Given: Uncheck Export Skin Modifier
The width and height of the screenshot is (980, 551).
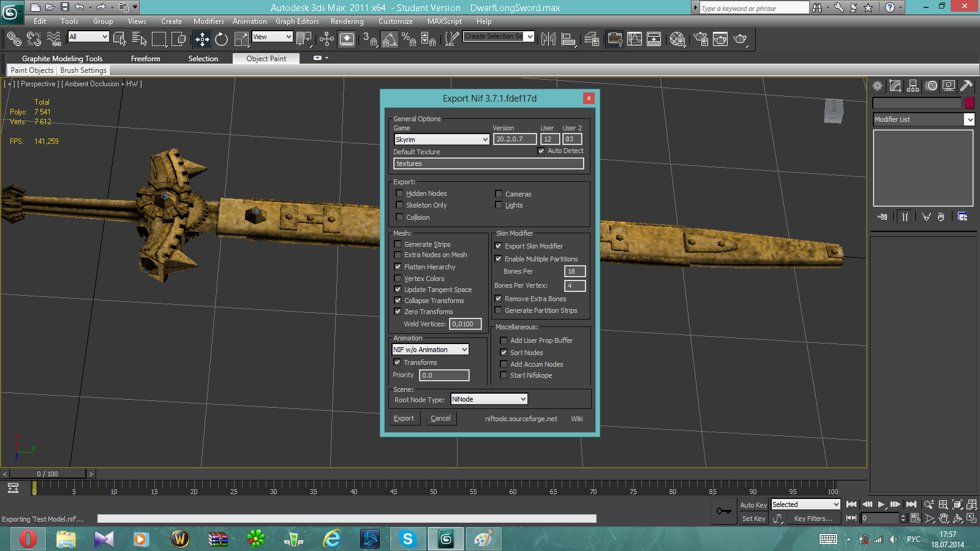Looking at the screenshot, I should pyautogui.click(x=498, y=246).
